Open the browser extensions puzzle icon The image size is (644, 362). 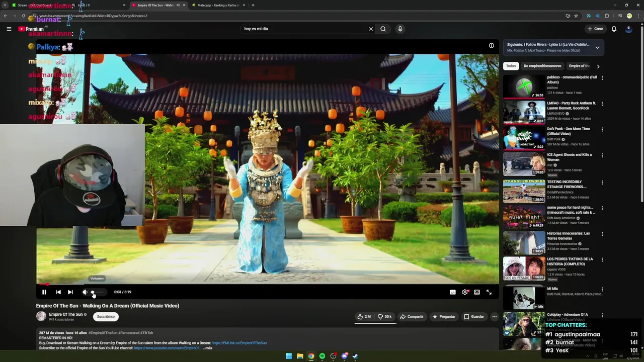click(607, 16)
